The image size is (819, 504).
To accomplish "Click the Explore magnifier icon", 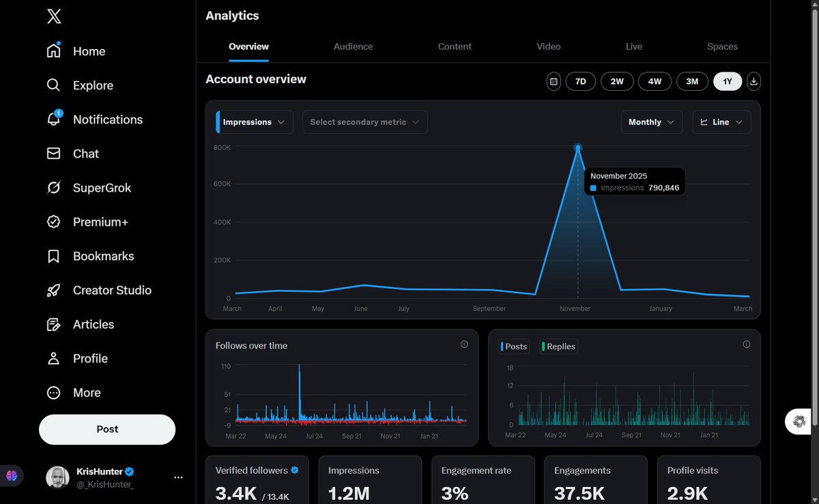I will [x=54, y=85].
